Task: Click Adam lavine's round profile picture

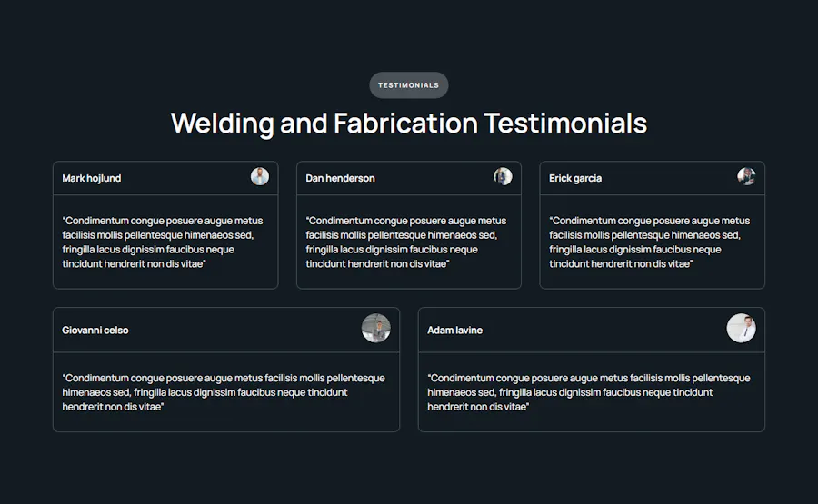Action: (742, 328)
